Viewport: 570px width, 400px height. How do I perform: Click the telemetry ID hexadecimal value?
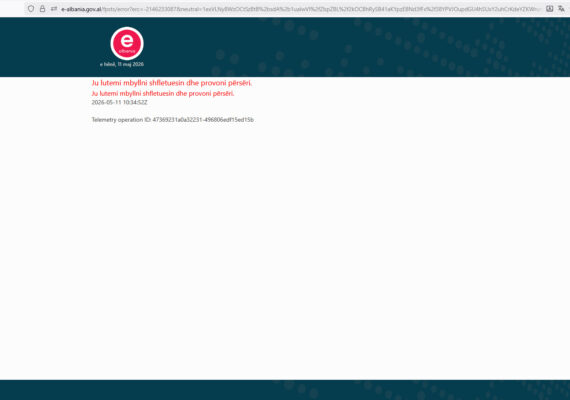pyautogui.click(x=203, y=120)
